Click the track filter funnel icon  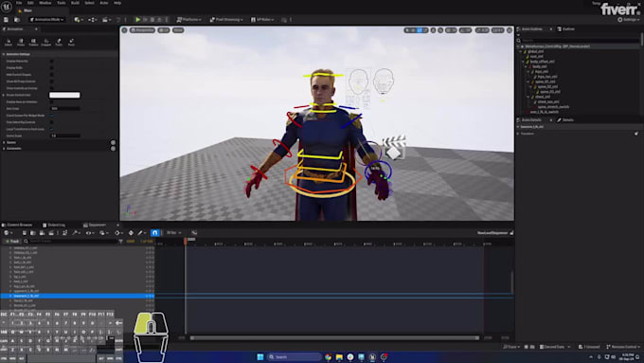(121, 242)
